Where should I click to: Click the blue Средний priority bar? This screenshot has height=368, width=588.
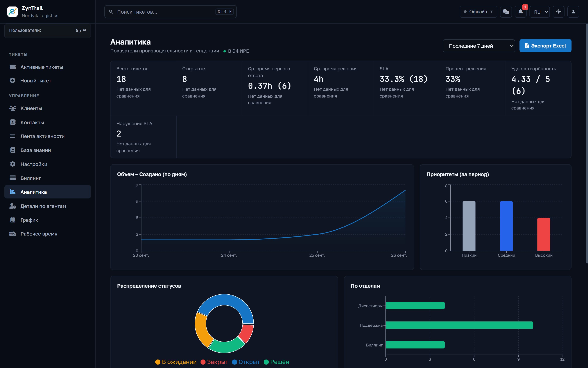tap(506, 226)
